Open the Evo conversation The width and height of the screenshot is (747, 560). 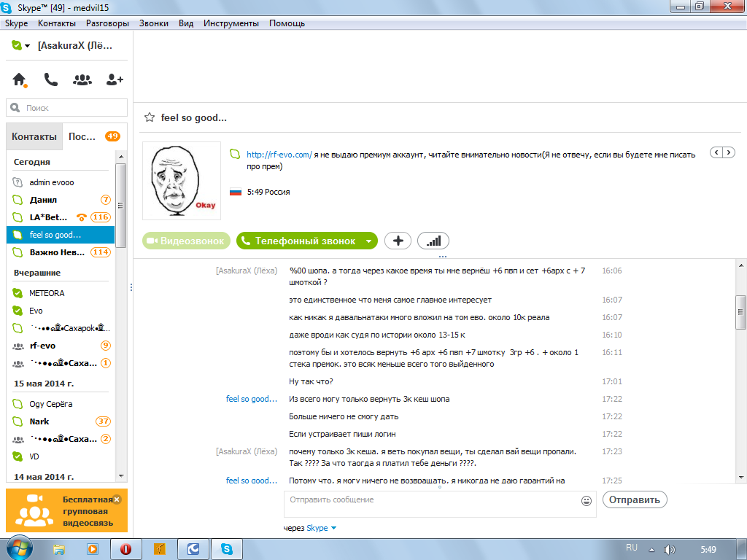pyautogui.click(x=61, y=311)
